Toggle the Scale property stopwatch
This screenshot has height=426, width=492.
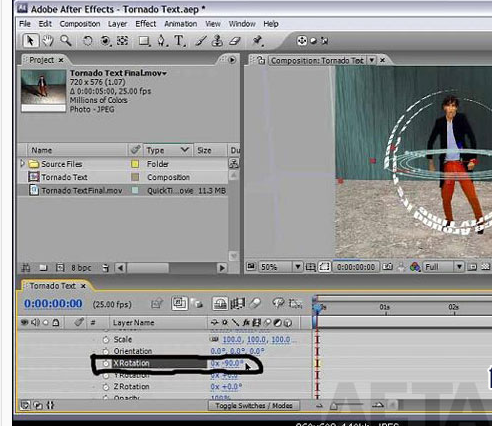pyautogui.click(x=106, y=340)
